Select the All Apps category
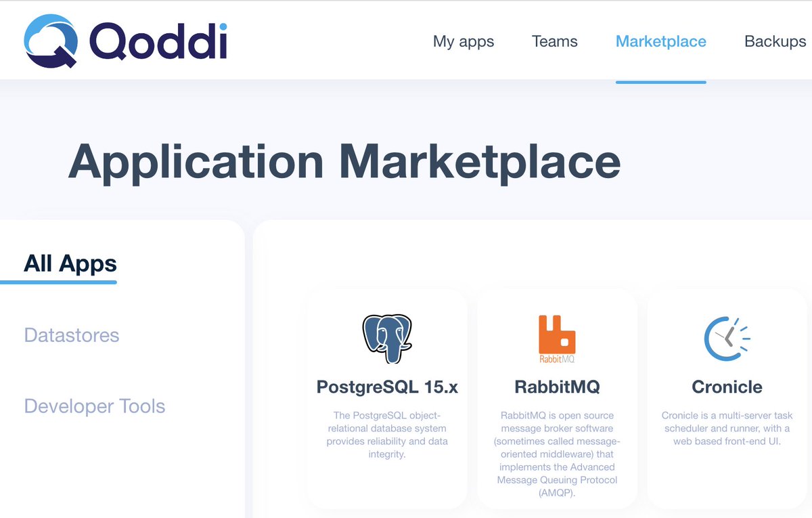Viewport: 812px width, 518px height. [x=70, y=263]
